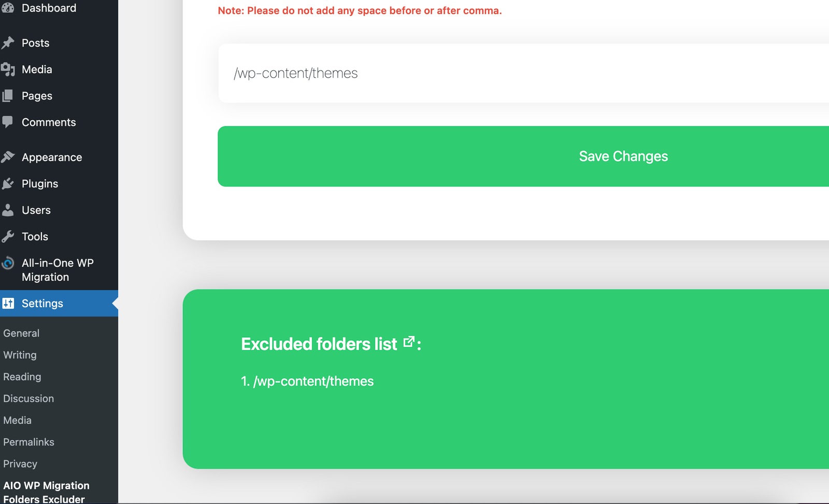Screen dimensions: 829x504
Task: Open Privacy settings submenu item
Action: (20, 464)
